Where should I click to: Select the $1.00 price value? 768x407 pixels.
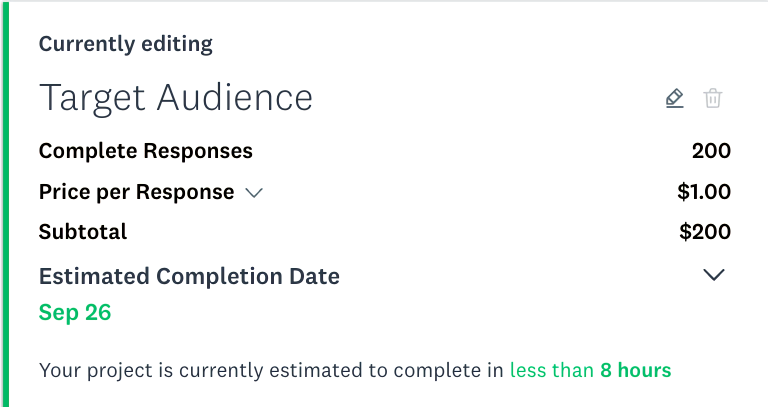pos(704,192)
